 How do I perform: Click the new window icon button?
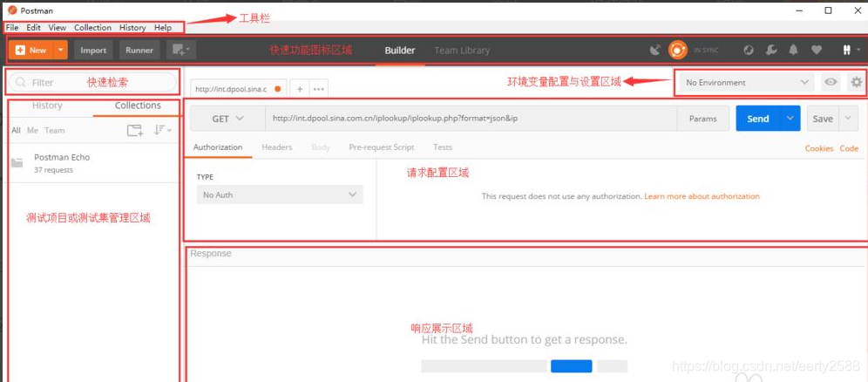coord(181,50)
